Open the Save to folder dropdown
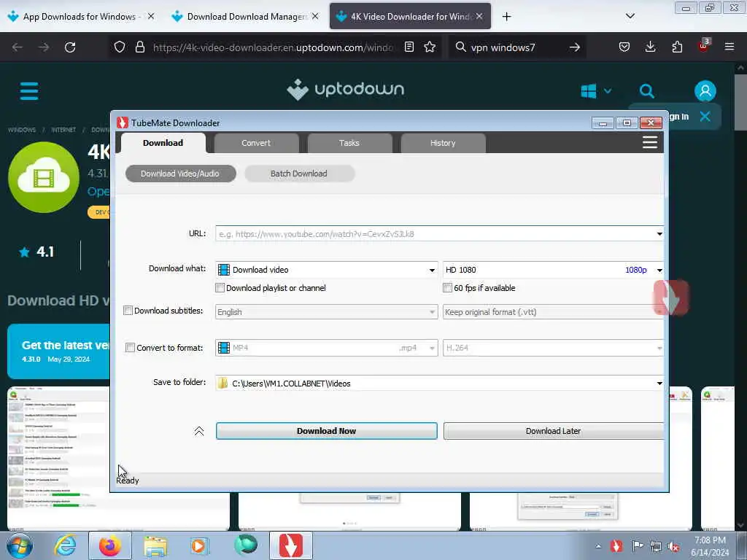This screenshot has height=560, width=747. 439,384
